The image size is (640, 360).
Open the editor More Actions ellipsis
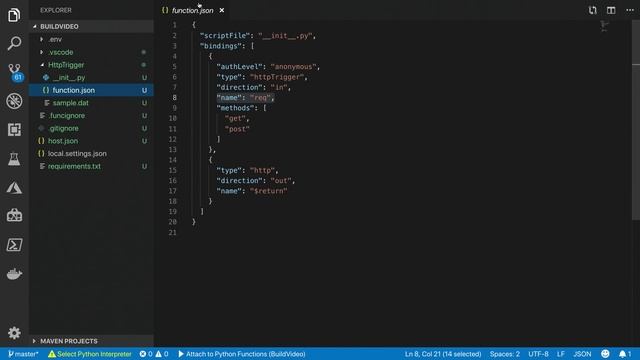point(630,10)
